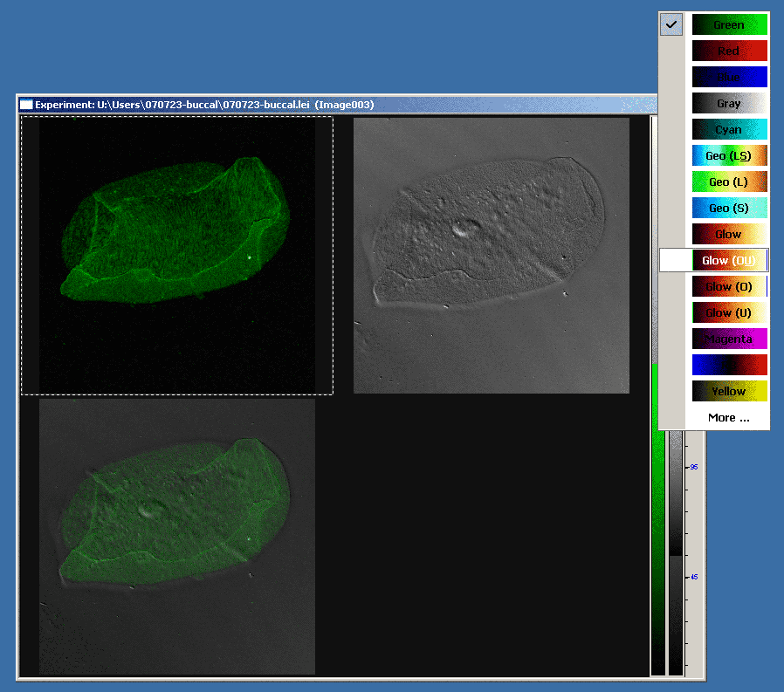Pick the Yellow LUT entry
The image size is (784, 692).
[729, 391]
